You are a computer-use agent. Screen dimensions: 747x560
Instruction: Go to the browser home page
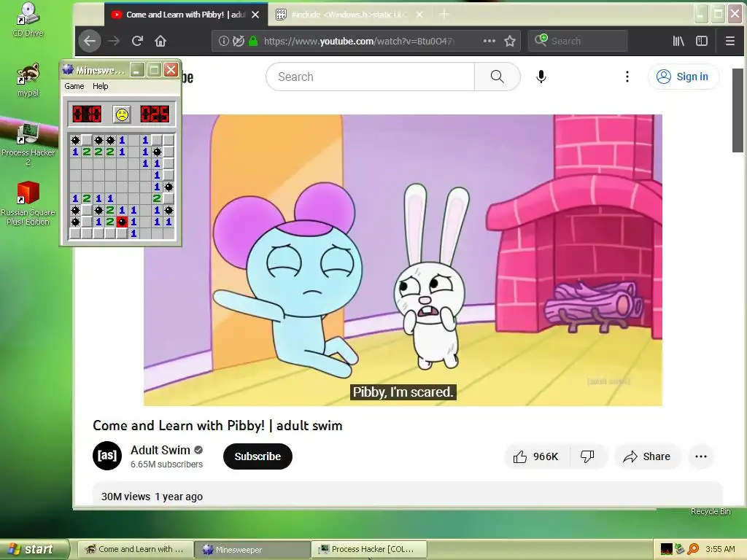160,41
